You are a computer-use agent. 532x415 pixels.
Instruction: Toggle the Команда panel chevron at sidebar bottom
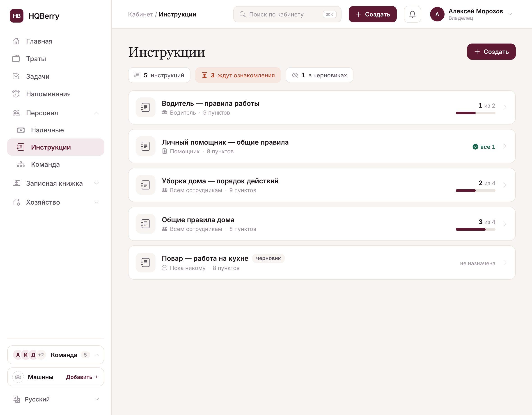coord(96,355)
